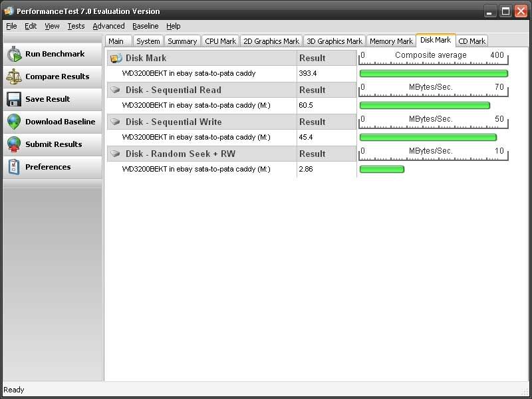Maximize the PerformanceTest window
The height and width of the screenshot is (399, 532).
point(505,11)
